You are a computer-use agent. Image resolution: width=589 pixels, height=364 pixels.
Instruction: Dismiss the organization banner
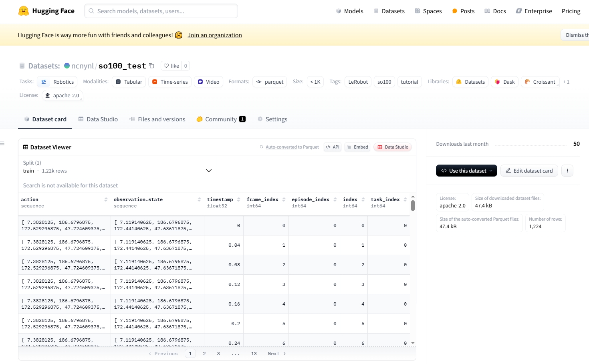[575, 35]
